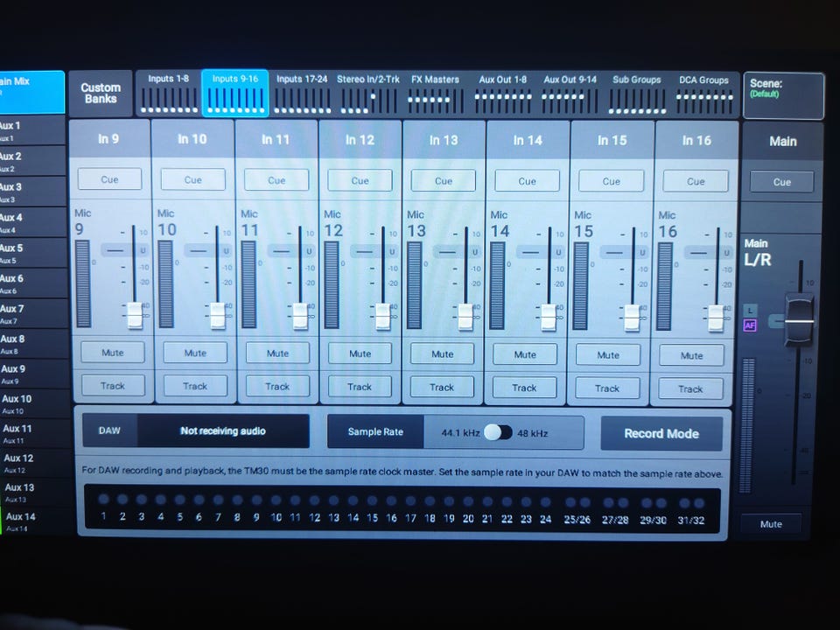The height and width of the screenshot is (630, 840).
Task: Select the Aux 14 mix
Action: click(38, 521)
